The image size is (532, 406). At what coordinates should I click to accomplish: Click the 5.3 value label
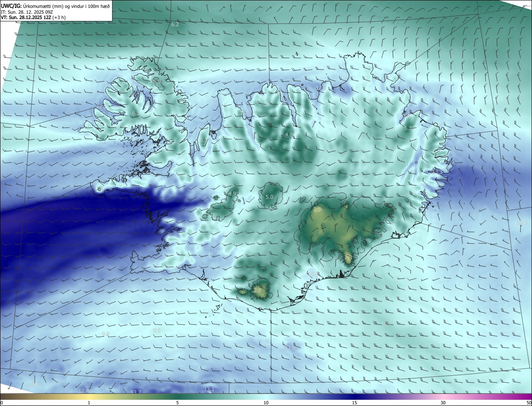pos(408,128)
